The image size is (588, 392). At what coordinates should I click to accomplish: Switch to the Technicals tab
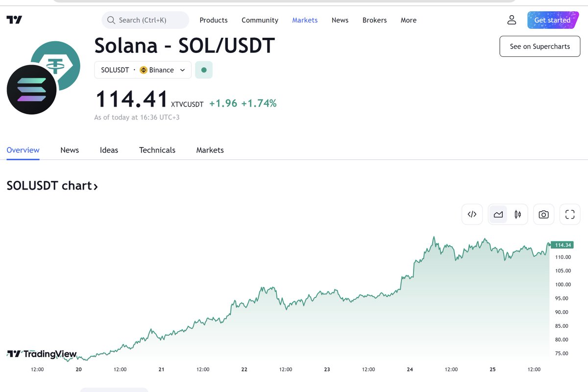coord(157,150)
